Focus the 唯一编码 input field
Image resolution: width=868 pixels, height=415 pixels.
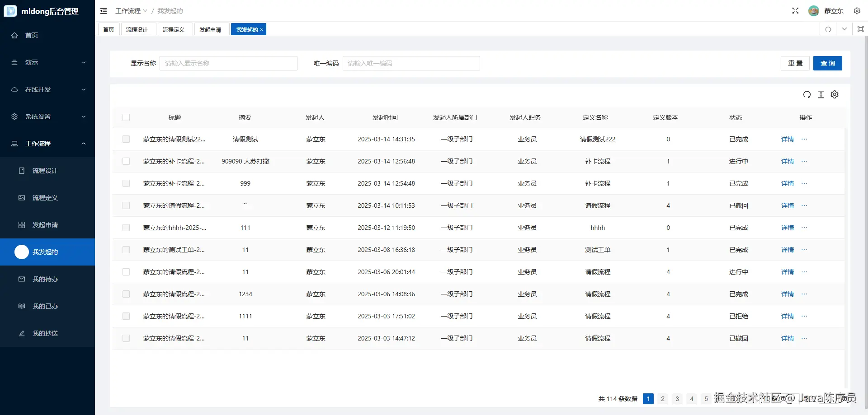coord(411,63)
